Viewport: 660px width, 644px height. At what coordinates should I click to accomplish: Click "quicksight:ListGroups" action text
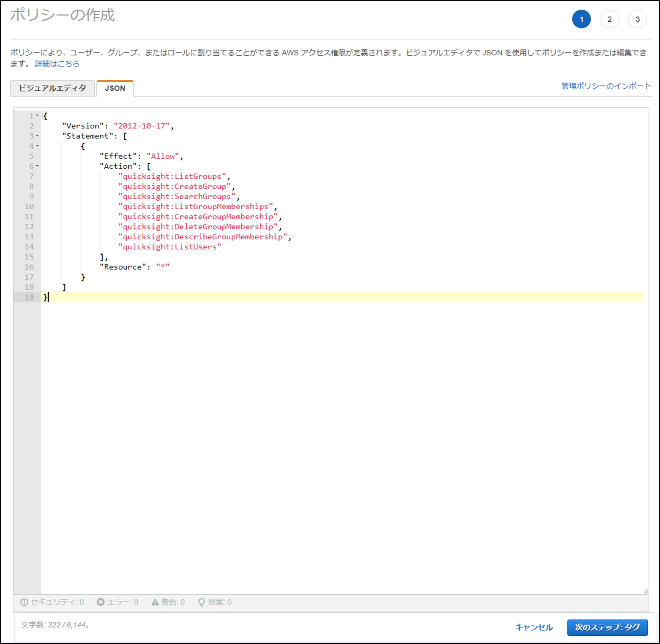coord(172,177)
